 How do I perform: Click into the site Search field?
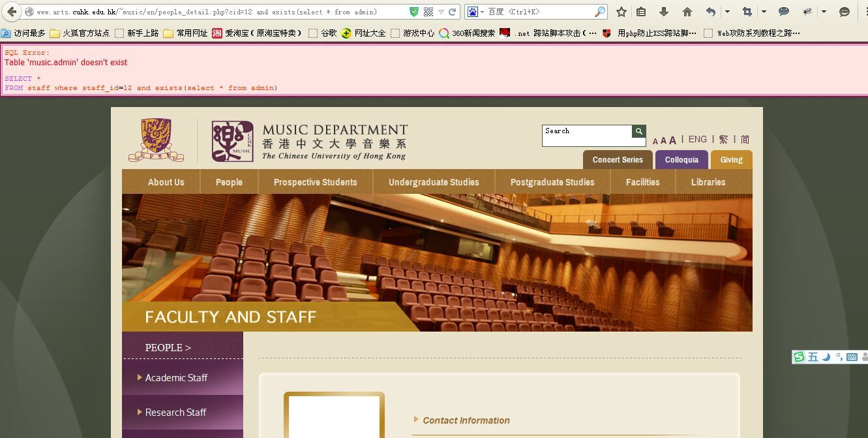coord(587,135)
